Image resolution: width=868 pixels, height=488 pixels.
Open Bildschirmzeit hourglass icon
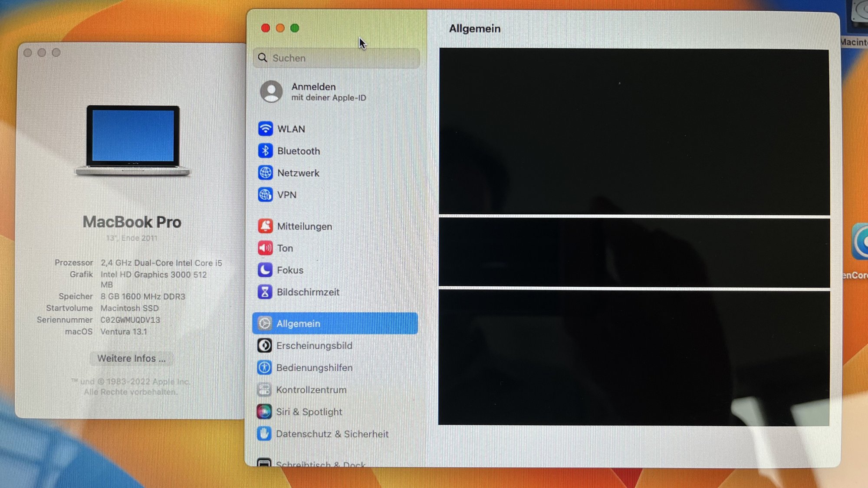265,292
